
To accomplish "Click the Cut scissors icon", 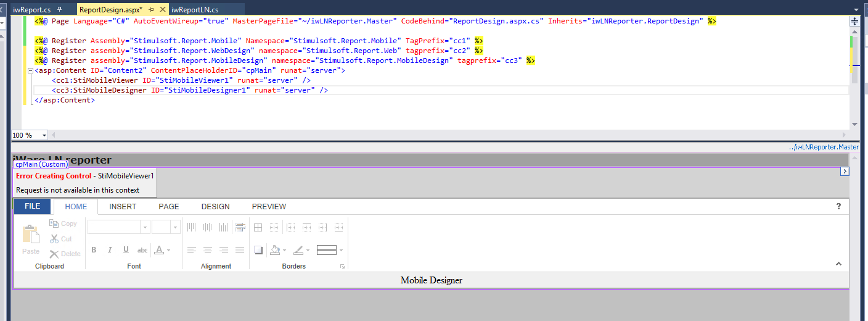I will pyautogui.click(x=54, y=239).
